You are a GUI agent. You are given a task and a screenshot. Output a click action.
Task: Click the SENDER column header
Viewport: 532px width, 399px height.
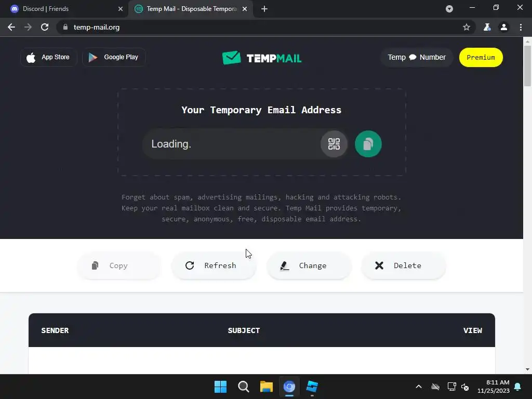pyautogui.click(x=55, y=330)
